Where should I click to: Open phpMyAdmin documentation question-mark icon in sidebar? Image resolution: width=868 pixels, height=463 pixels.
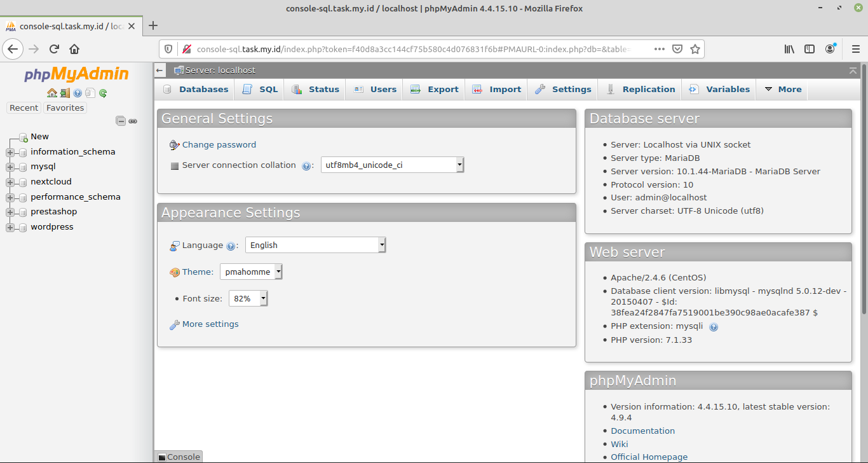pos(78,93)
